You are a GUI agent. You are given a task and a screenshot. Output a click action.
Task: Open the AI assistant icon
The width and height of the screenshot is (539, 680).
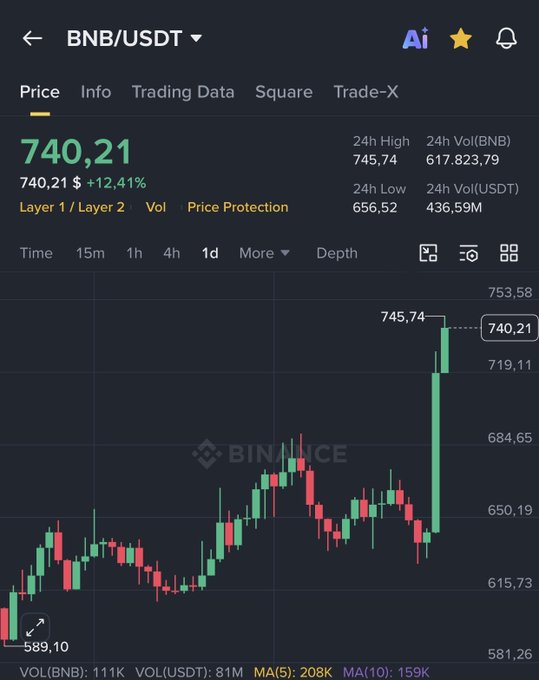coord(415,38)
